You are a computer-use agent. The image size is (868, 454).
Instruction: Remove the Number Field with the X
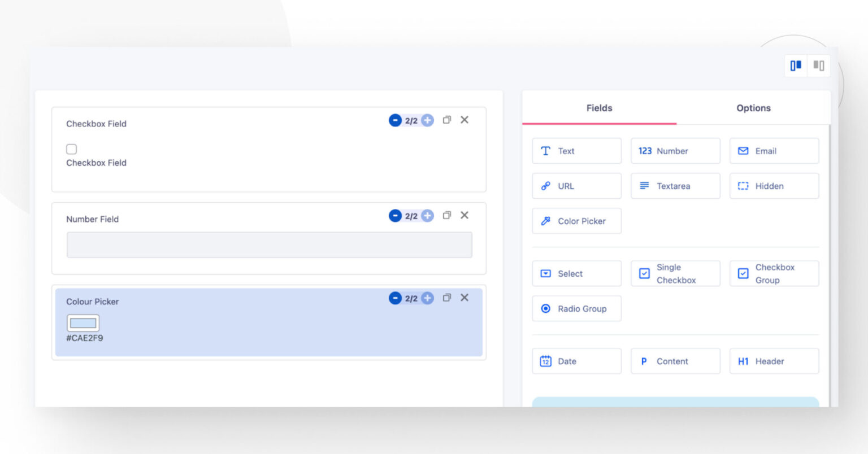coord(465,215)
